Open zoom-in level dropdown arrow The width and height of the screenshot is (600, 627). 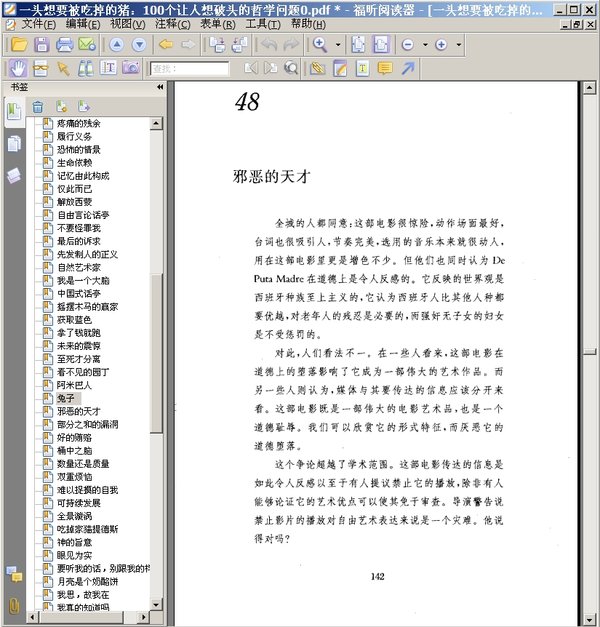click(459, 45)
